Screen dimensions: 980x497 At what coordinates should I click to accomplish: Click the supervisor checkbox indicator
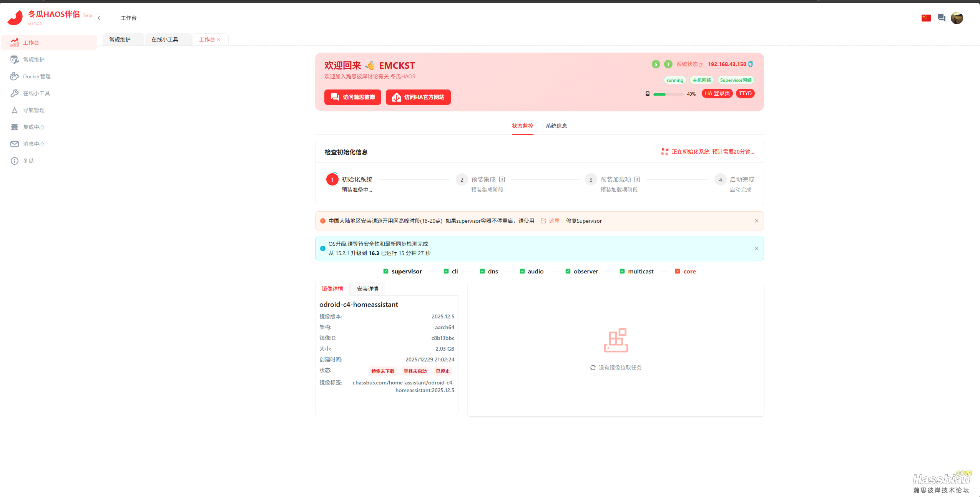tap(386, 271)
